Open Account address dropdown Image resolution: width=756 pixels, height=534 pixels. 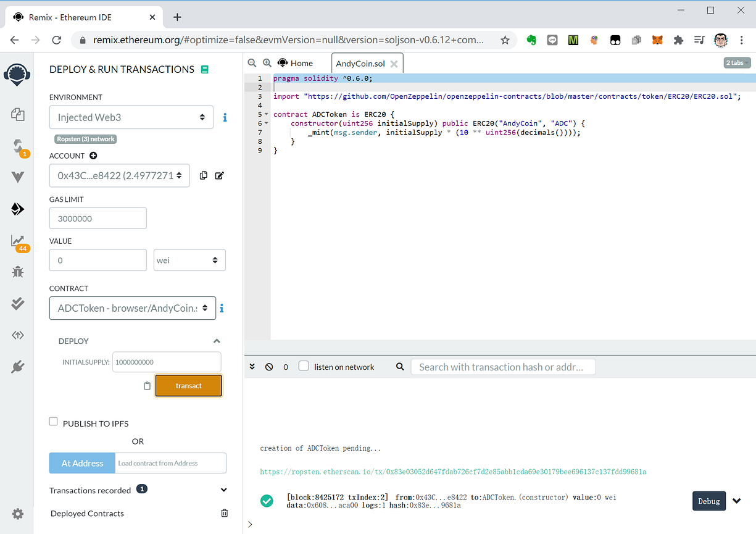click(120, 175)
